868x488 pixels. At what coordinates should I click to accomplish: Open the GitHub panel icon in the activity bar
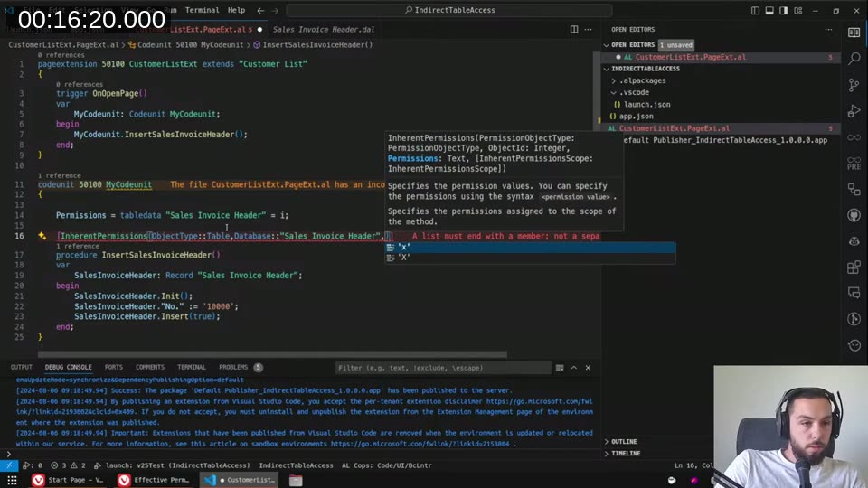point(854,215)
